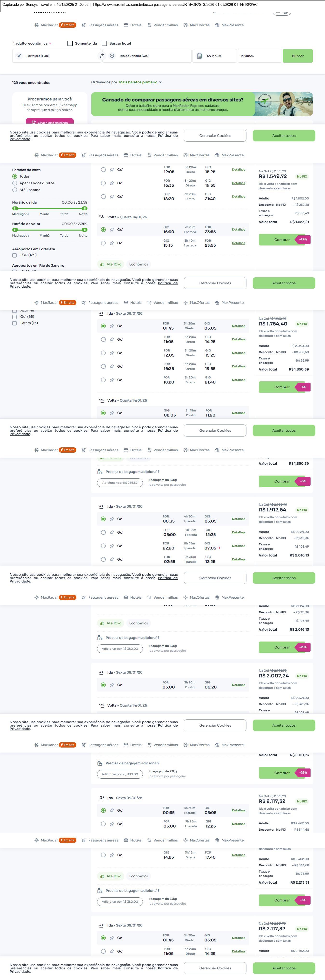The image size is (325, 980).
Task: Swap origin and destination airports
Action: (102, 56)
